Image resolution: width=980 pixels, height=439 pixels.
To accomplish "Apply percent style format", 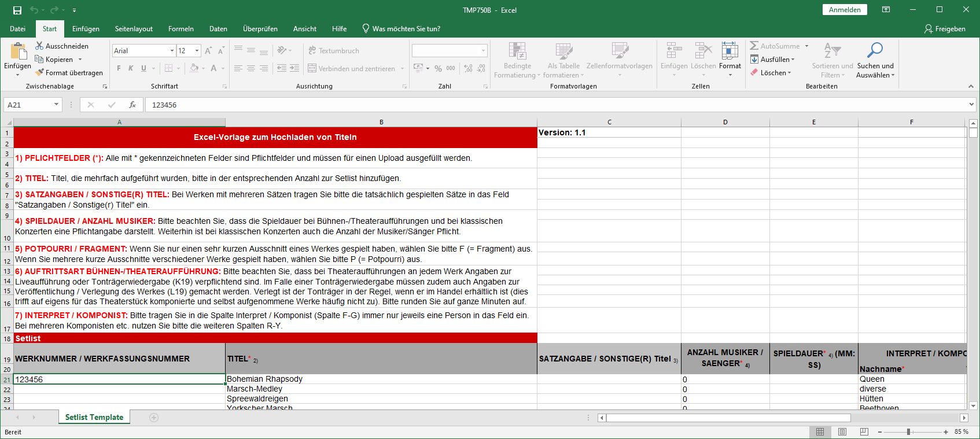I will (x=438, y=68).
